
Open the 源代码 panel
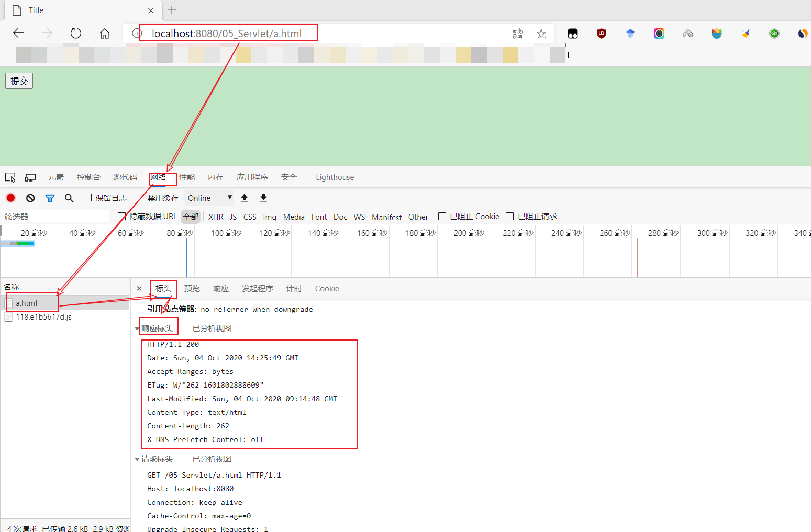tap(125, 177)
